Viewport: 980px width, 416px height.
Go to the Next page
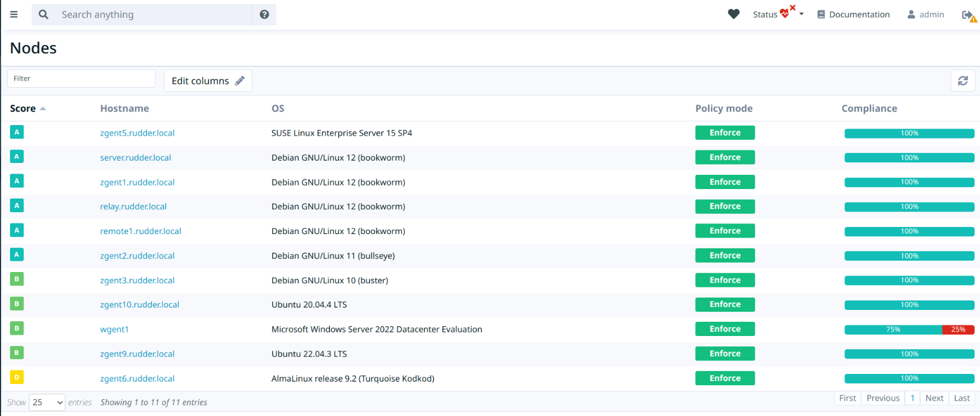click(x=934, y=398)
